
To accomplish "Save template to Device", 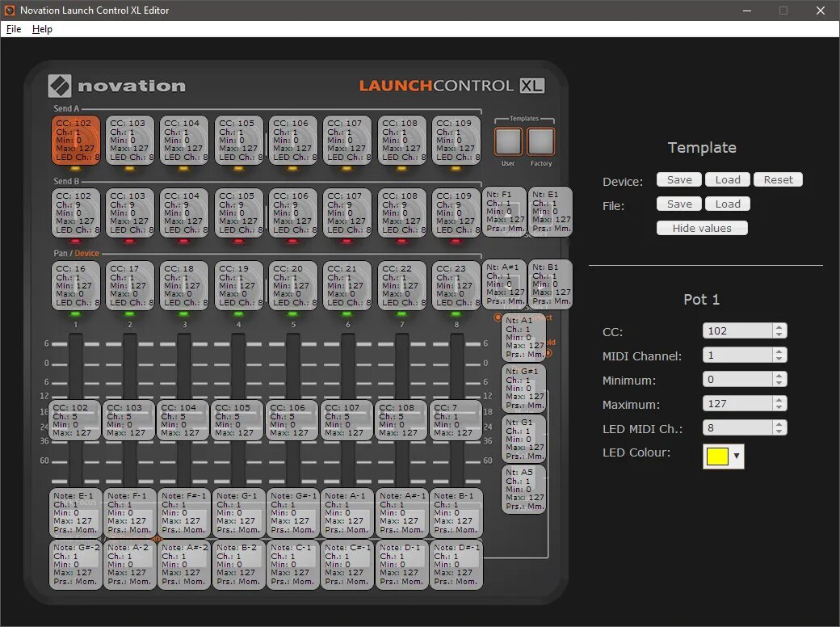I will (678, 179).
